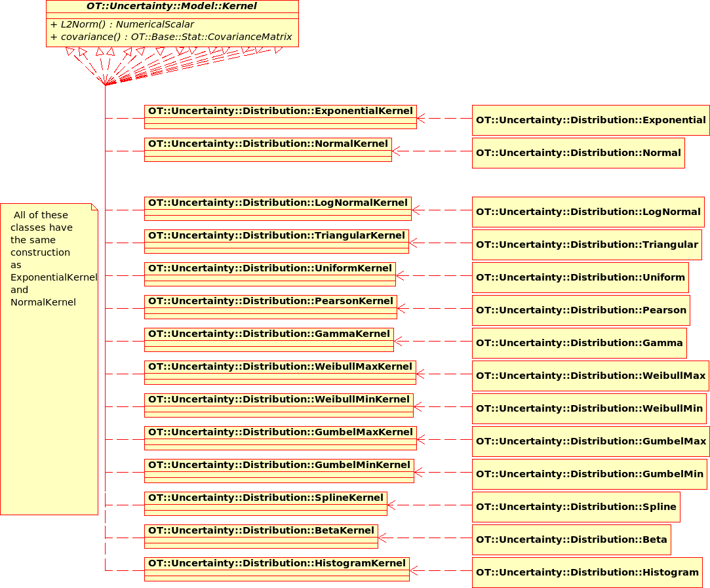Select the note about same construction classes
The width and height of the screenshot is (710, 588).
coord(49,358)
